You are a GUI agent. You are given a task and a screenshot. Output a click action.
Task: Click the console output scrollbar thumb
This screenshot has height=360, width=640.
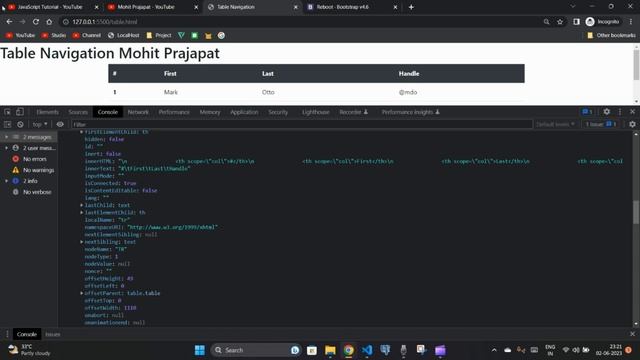[x=636, y=212]
